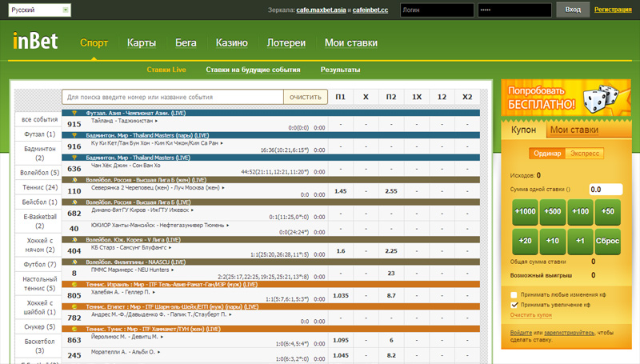Open the Спорт section
The image size is (640, 364).
click(94, 43)
